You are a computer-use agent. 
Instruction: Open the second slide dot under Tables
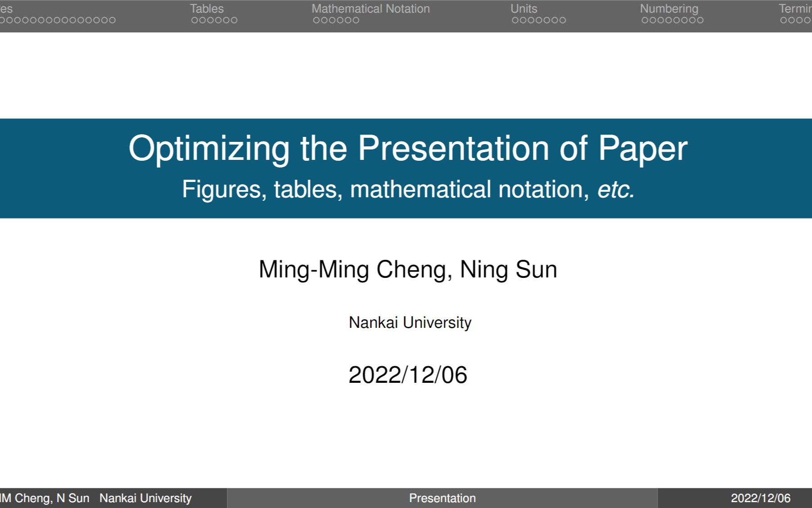point(203,20)
